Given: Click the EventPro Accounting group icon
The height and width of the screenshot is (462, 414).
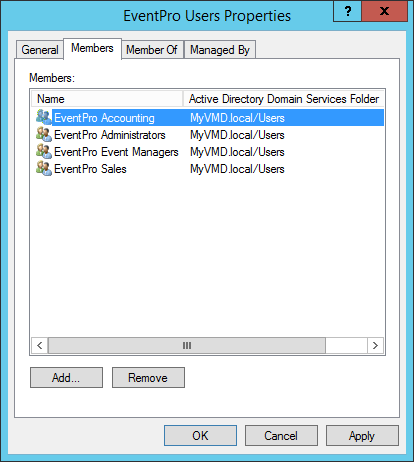Looking at the screenshot, I should (x=44, y=117).
